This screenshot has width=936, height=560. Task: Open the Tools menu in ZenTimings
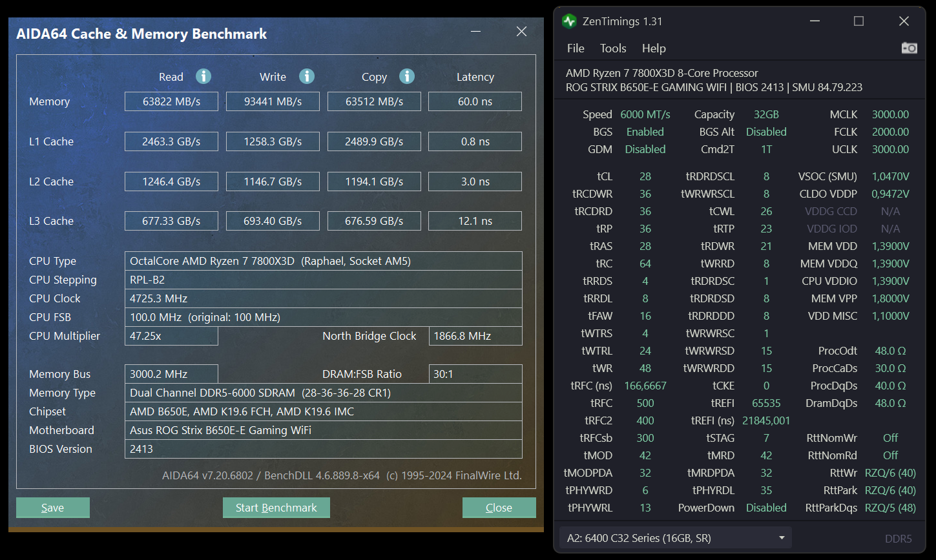click(613, 48)
